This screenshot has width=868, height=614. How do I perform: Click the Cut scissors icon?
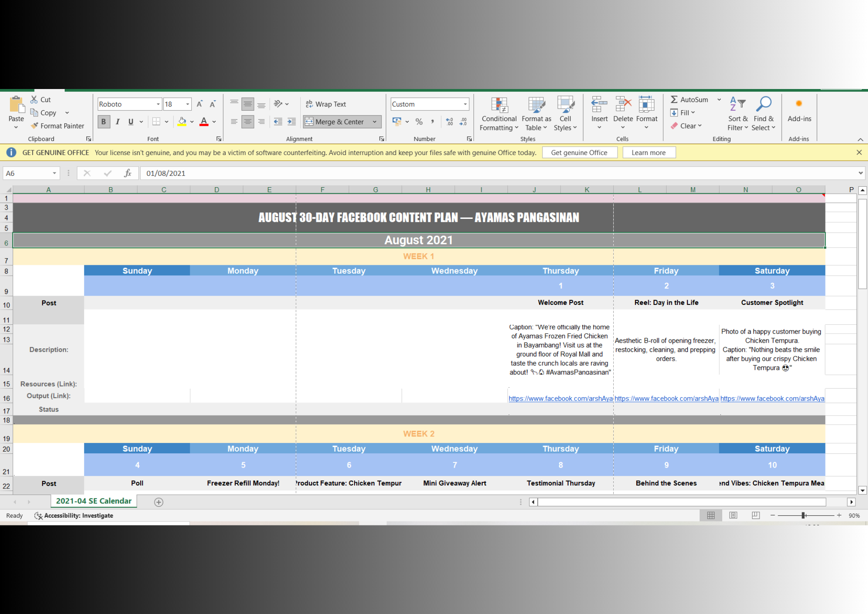[x=34, y=99]
